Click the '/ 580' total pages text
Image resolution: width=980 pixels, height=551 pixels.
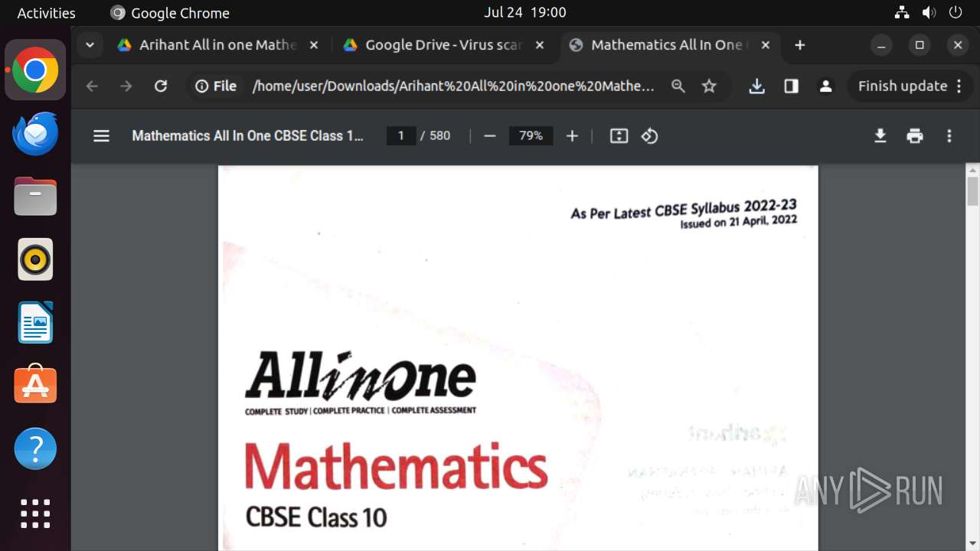pyautogui.click(x=436, y=136)
